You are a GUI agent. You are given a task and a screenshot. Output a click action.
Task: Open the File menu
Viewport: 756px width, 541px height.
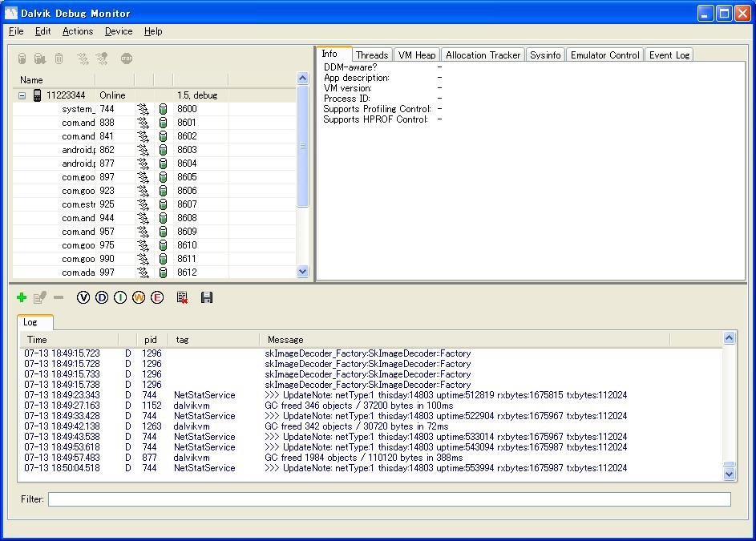click(16, 31)
